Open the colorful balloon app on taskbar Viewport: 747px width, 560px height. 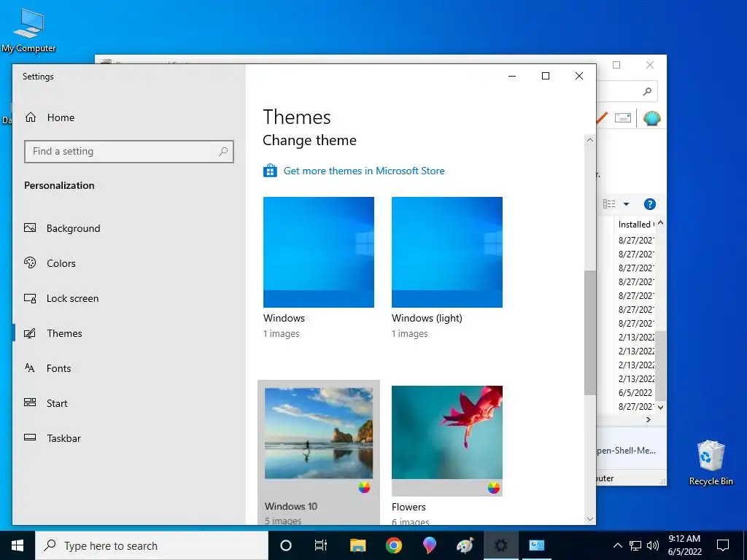[429, 545]
